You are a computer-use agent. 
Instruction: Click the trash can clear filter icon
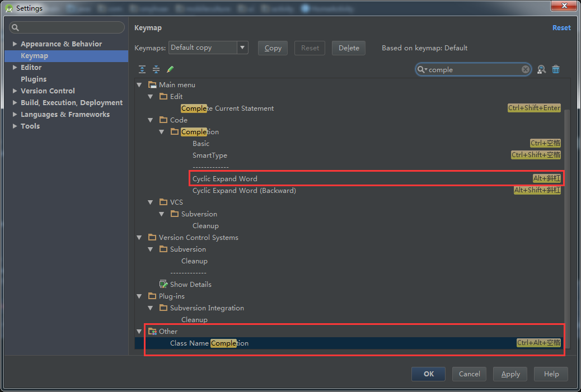click(x=556, y=69)
